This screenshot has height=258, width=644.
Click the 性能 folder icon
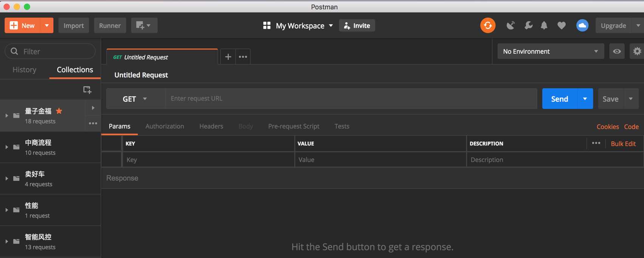[16, 210]
